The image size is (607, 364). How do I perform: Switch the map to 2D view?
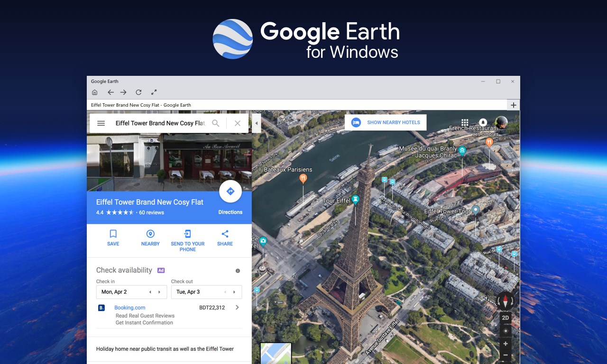pyautogui.click(x=506, y=318)
